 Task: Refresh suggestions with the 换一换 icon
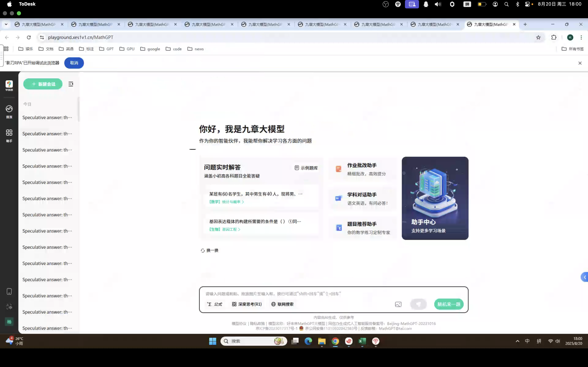[203, 250]
